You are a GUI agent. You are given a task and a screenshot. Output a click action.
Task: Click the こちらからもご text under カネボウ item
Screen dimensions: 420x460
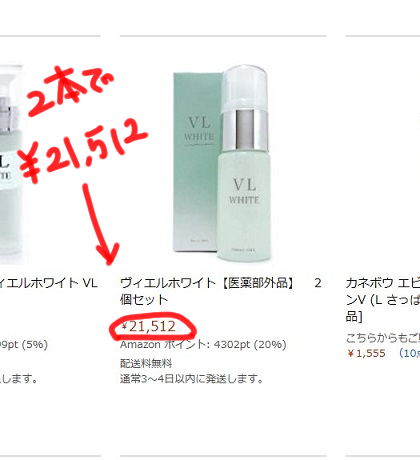tap(383, 338)
